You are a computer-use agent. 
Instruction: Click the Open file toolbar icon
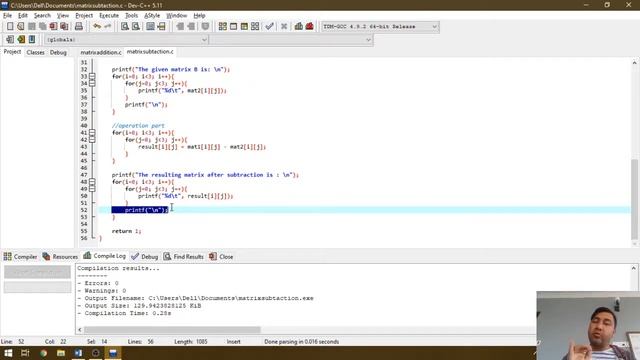tap(21, 27)
